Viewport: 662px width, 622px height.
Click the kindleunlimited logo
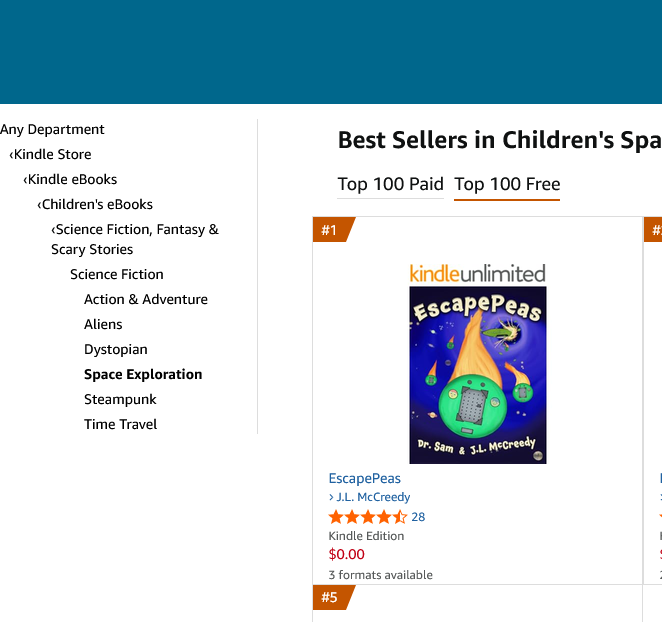[x=478, y=273]
